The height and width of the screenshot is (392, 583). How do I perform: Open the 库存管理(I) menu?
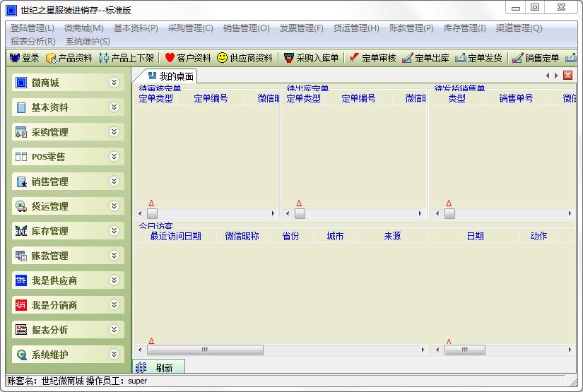465,28
